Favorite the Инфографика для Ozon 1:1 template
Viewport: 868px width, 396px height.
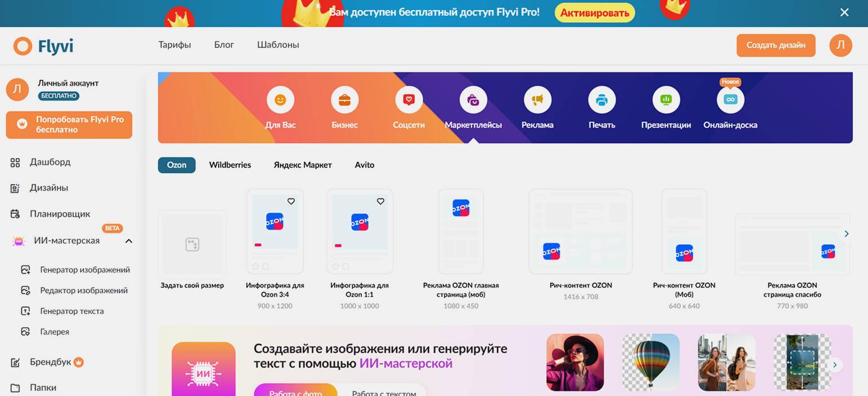point(380,201)
